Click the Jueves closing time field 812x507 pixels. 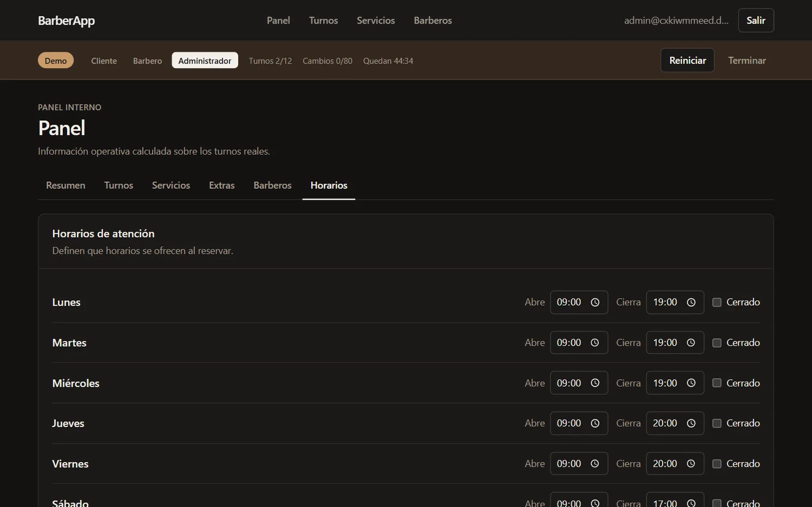coord(675,424)
